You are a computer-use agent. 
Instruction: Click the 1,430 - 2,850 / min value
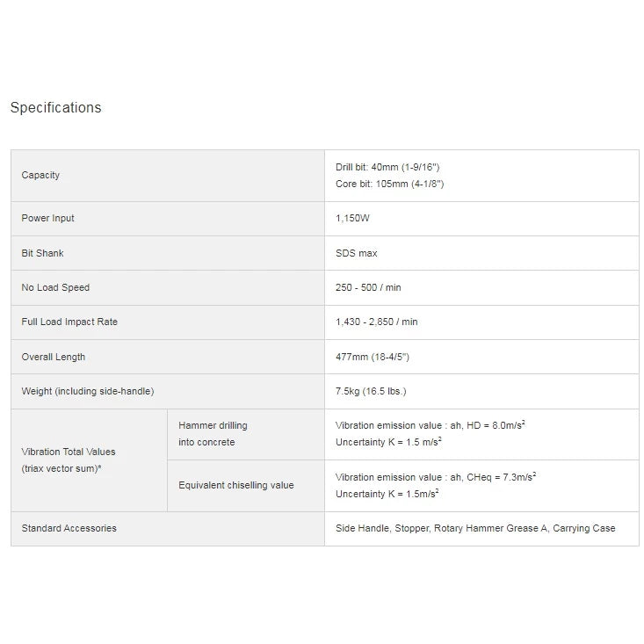pyautogui.click(x=376, y=322)
